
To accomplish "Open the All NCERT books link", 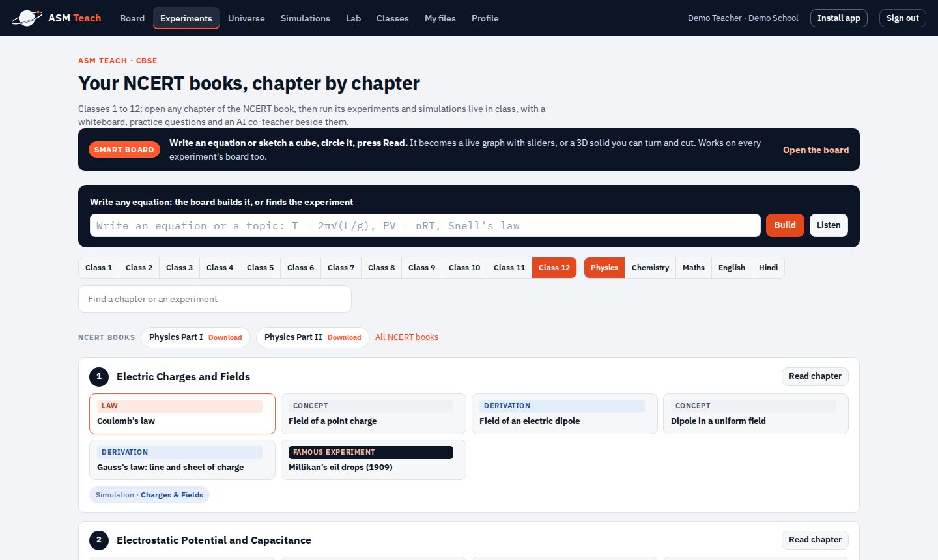I will [x=407, y=337].
